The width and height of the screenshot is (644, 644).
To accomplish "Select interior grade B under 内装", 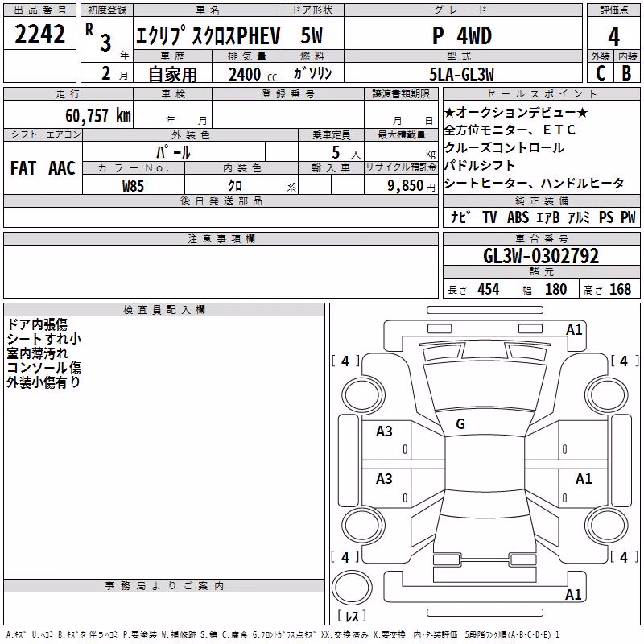I will (x=626, y=73).
